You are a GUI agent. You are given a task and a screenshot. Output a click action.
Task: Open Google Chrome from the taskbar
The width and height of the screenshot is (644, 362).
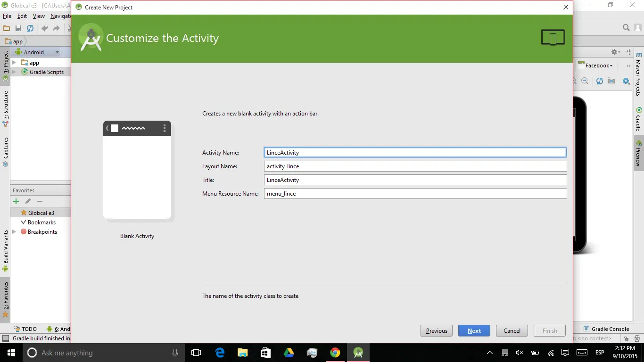pyautogui.click(x=335, y=353)
